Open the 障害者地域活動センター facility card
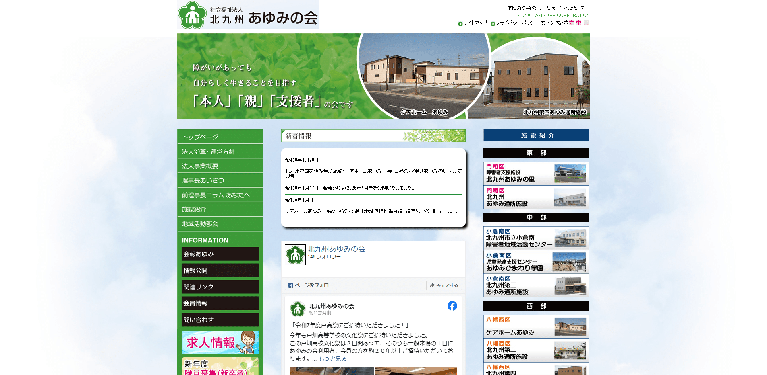 (x=536, y=238)
